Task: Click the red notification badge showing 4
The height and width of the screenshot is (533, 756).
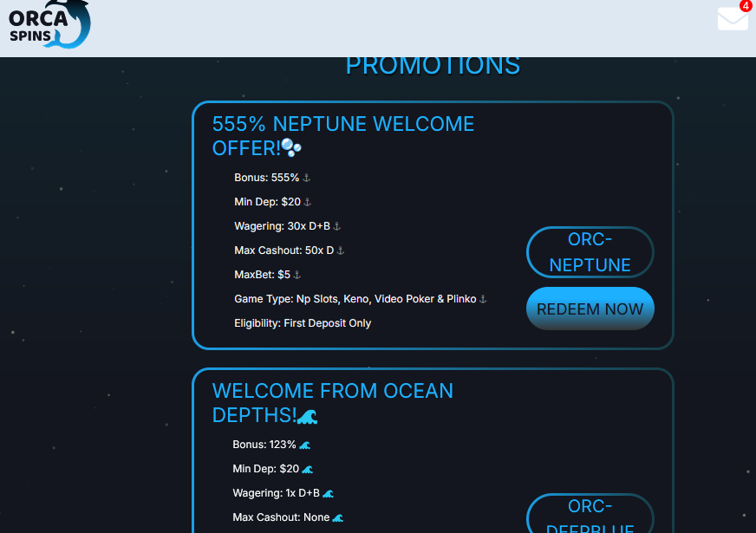Action: [x=746, y=5]
